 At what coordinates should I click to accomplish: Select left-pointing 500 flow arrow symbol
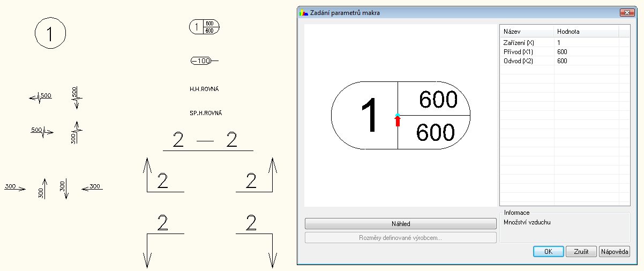[41, 97]
